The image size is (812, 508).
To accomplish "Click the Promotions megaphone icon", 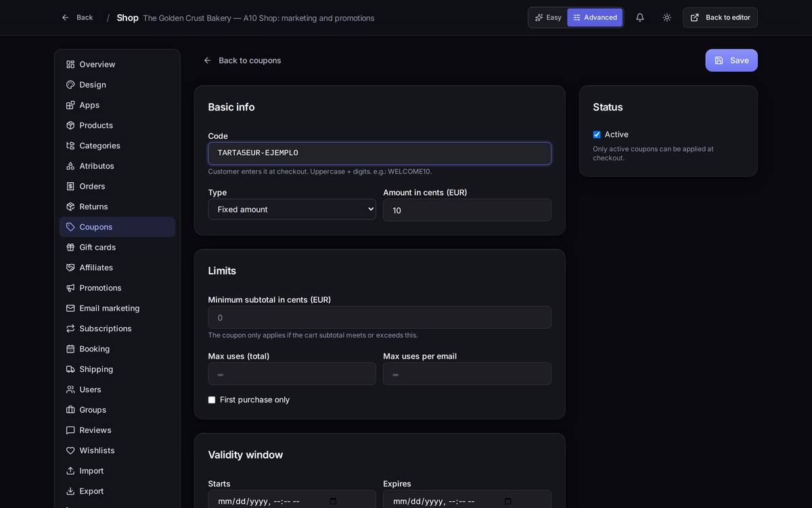I will pyautogui.click(x=70, y=288).
